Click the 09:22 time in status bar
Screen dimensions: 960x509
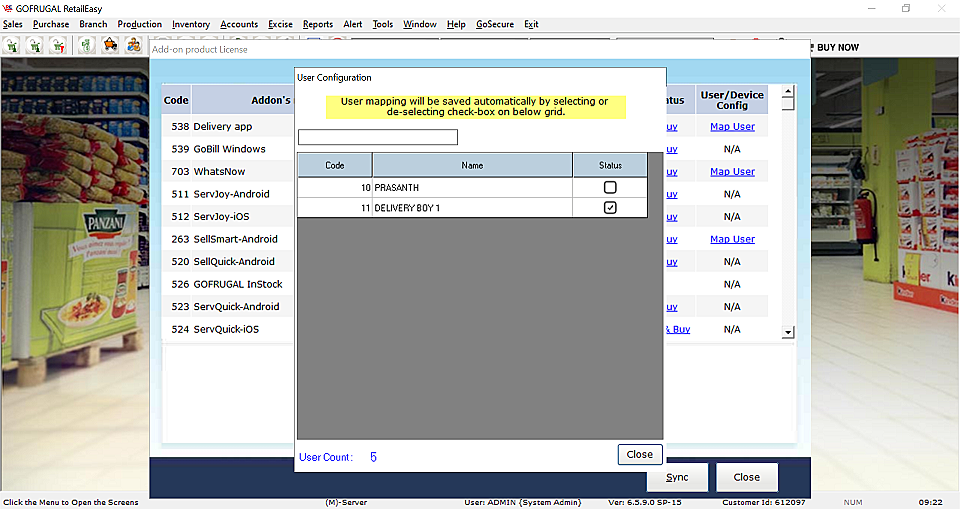click(931, 502)
